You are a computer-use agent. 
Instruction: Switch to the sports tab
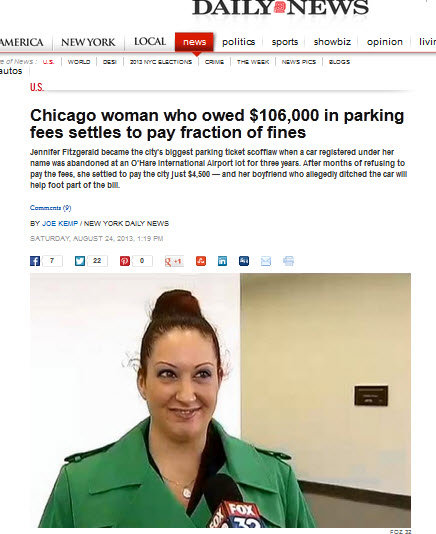[x=285, y=42]
